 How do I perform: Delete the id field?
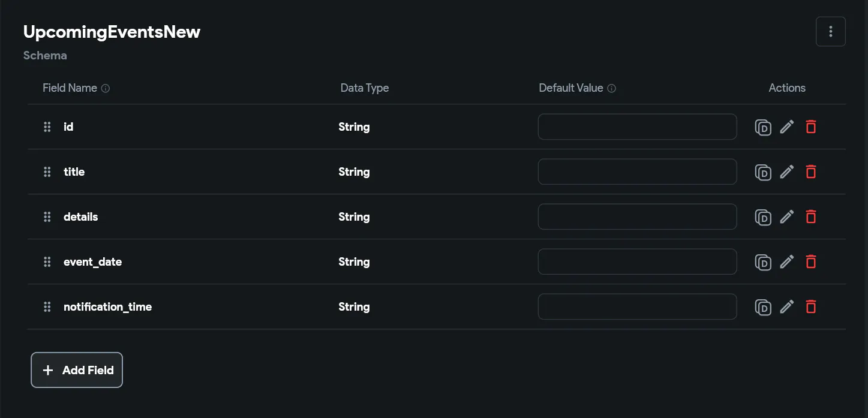point(811,127)
